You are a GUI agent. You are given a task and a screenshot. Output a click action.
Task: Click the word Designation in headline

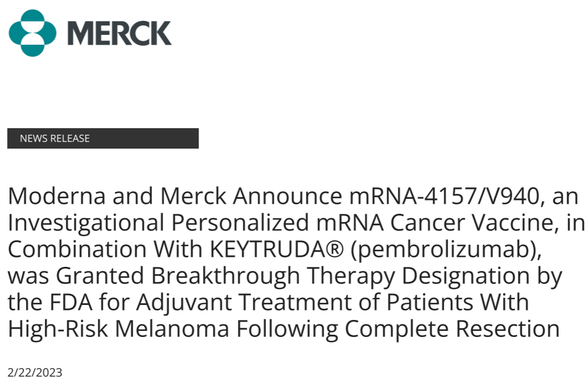(471, 276)
